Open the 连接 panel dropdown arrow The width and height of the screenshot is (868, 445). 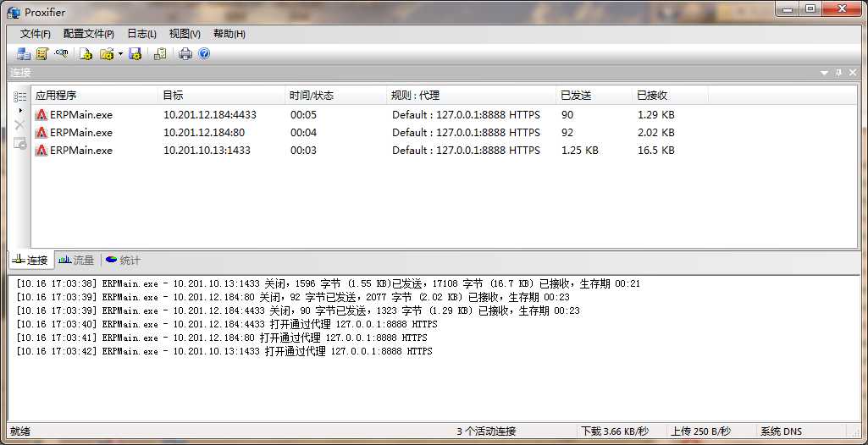click(824, 73)
